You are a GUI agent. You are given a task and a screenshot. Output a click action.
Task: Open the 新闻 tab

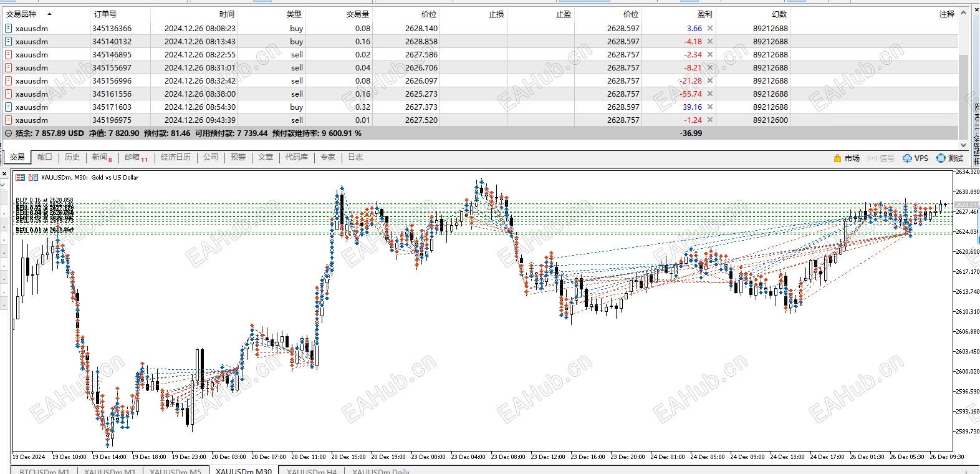click(102, 157)
